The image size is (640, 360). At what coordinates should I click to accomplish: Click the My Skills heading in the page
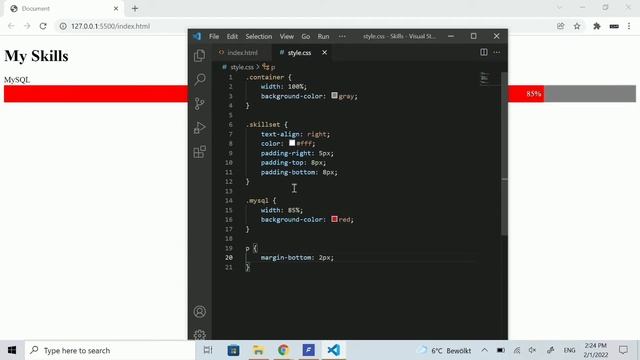36,56
